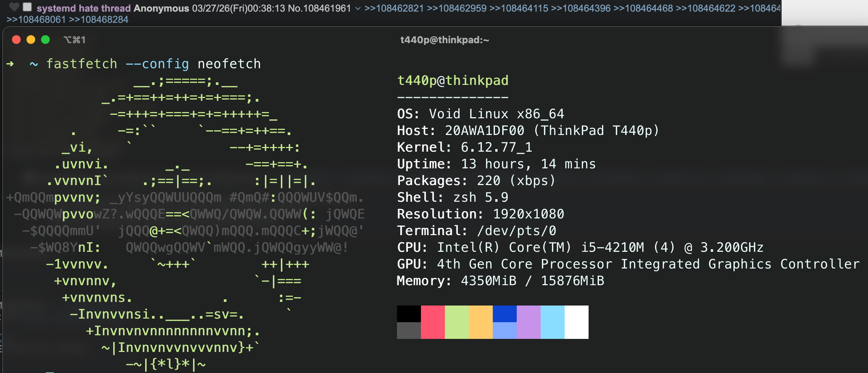This screenshot has height=373, width=868.
Task: Click the pink-red color swatch in the palette
Action: point(433,322)
